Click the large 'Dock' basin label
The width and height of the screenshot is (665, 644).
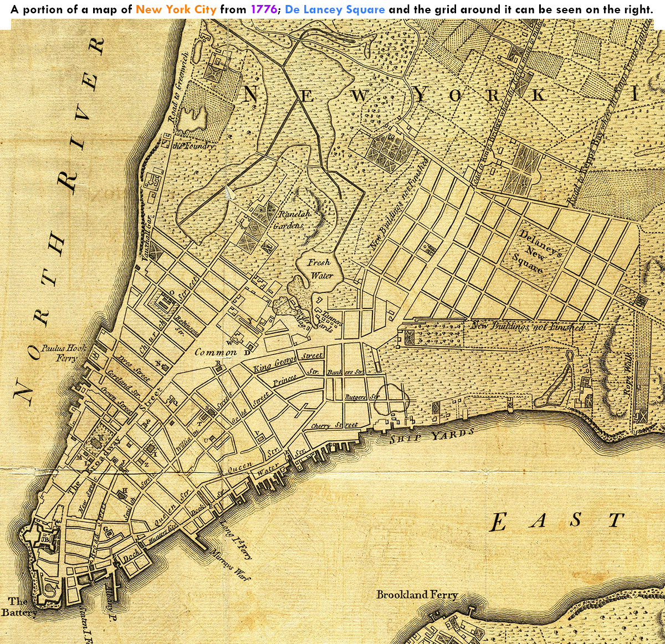[x=131, y=557]
